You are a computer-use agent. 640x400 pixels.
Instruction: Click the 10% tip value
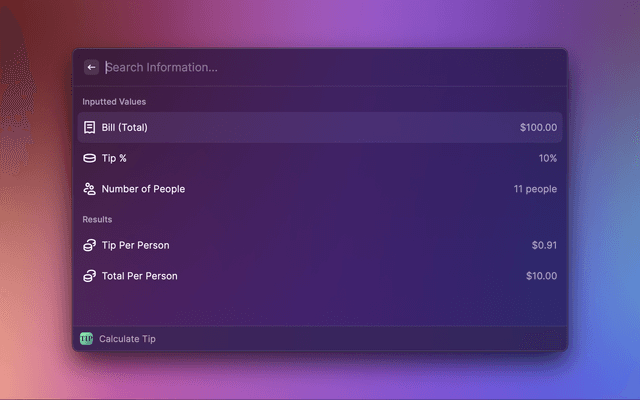point(547,158)
